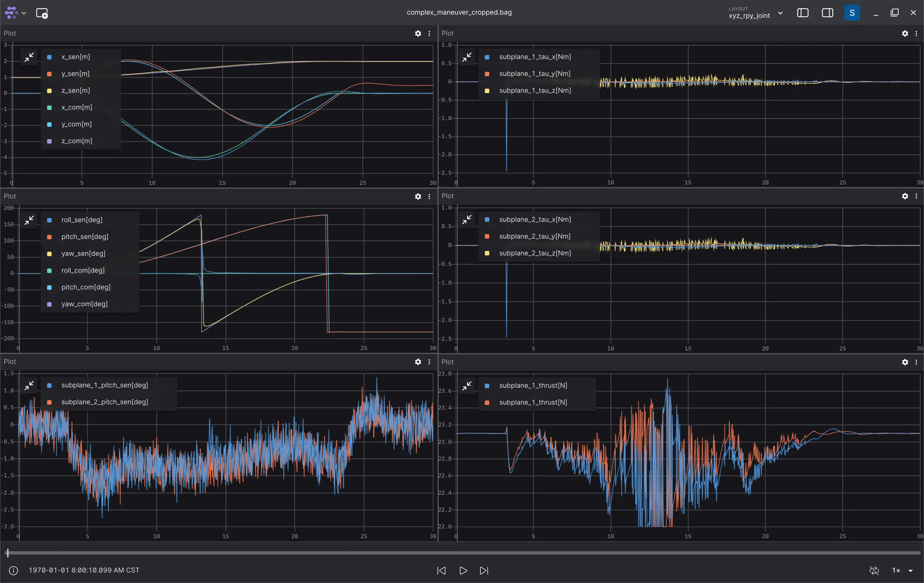The image size is (924, 583).
Task: Seek forward one frame
Action: click(484, 571)
